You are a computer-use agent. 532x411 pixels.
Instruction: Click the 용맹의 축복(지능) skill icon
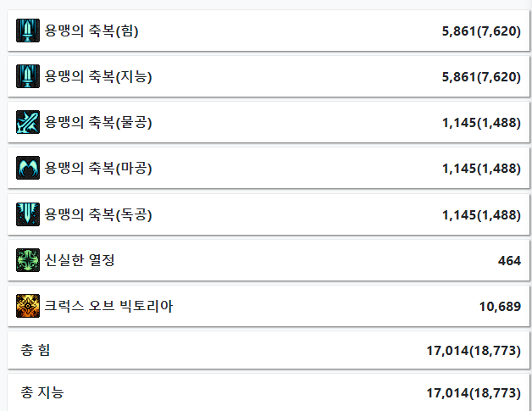coord(28,76)
